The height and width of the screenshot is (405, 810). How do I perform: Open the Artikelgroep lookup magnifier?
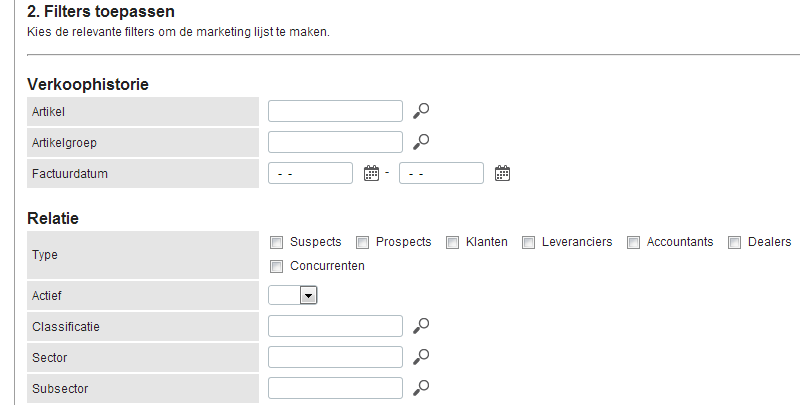(x=421, y=142)
